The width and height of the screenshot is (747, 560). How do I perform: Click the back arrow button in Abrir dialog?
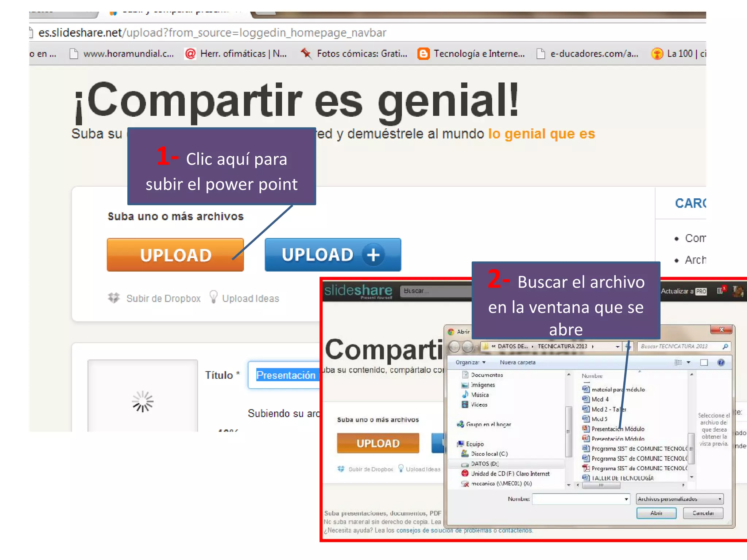point(454,346)
